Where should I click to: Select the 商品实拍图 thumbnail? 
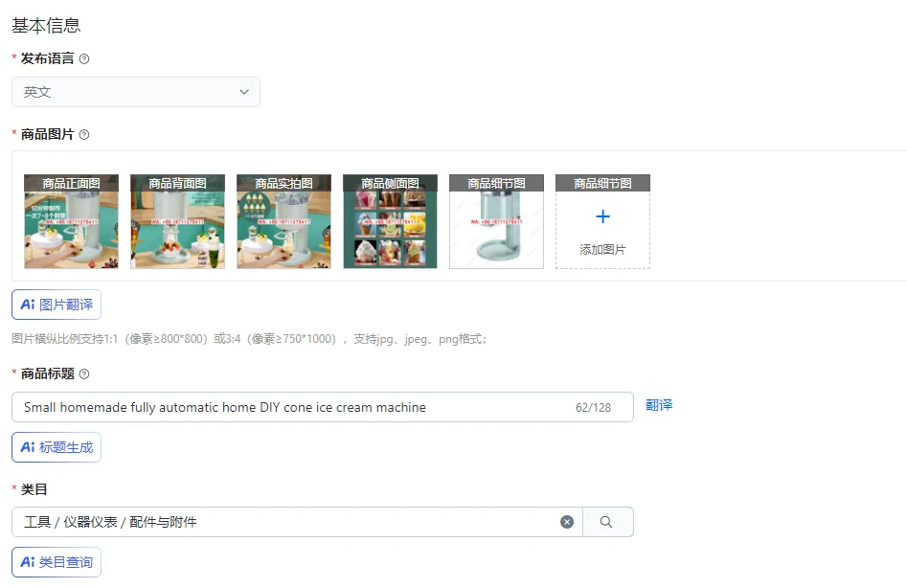click(x=284, y=221)
